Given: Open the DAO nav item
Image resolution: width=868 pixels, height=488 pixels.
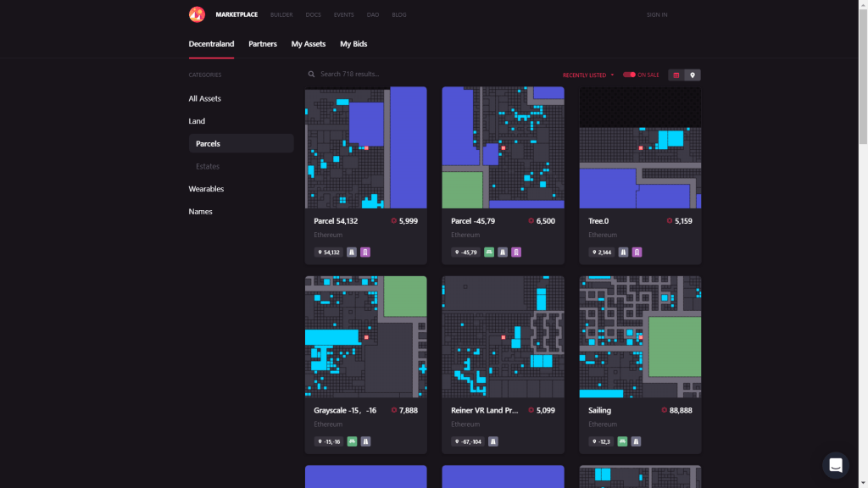Looking at the screenshot, I should click(x=373, y=15).
